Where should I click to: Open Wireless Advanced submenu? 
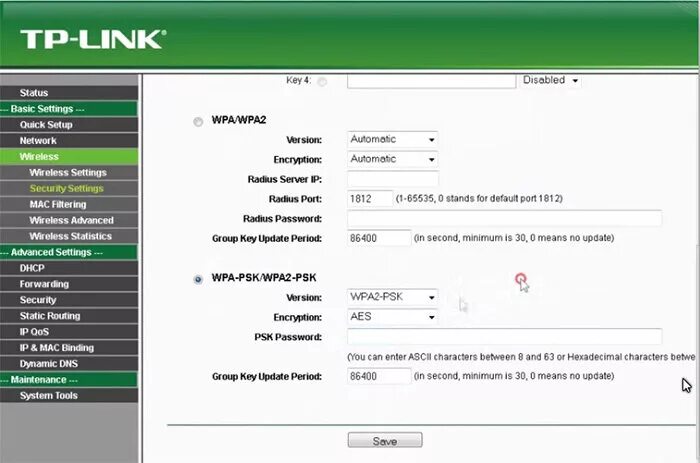click(69, 220)
